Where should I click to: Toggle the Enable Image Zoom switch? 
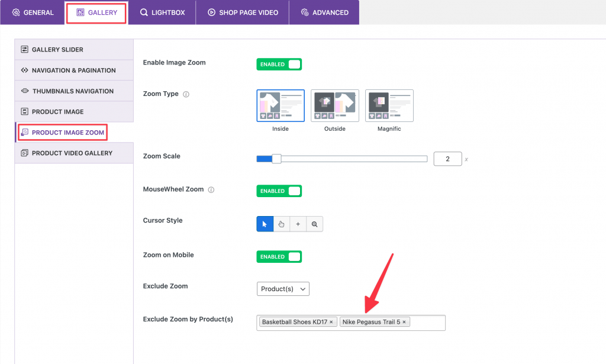pyautogui.click(x=279, y=64)
